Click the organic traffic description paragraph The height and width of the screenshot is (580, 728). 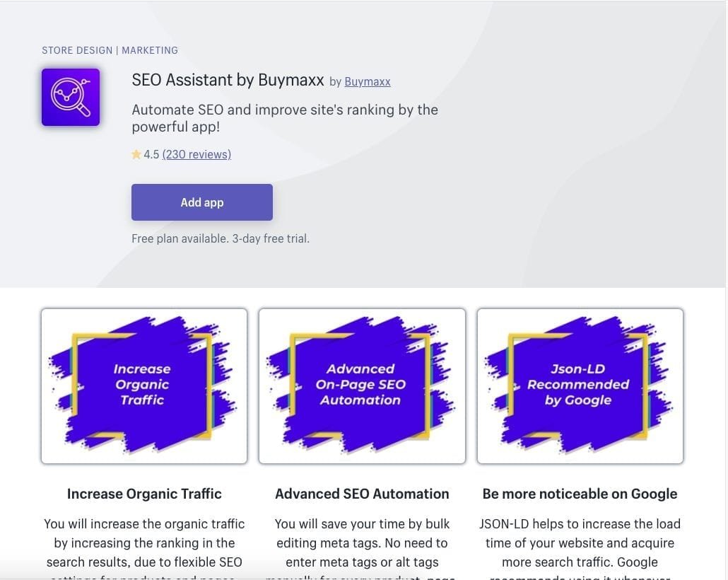click(144, 547)
